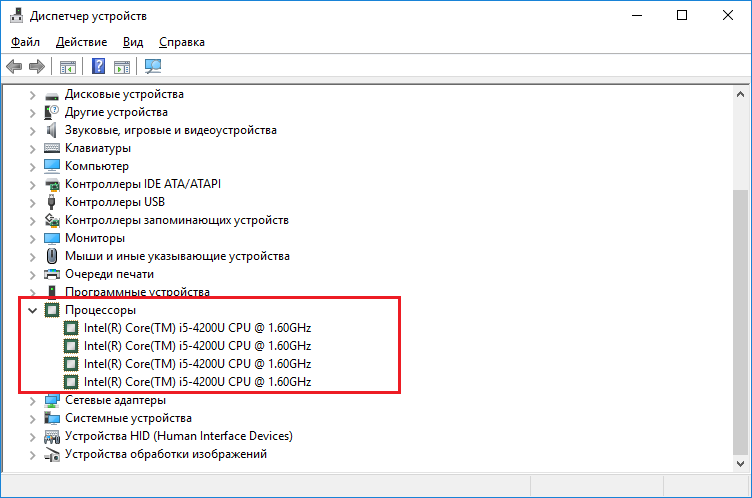
Task: Expand the Другие устройства node
Action: [x=32, y=113]
